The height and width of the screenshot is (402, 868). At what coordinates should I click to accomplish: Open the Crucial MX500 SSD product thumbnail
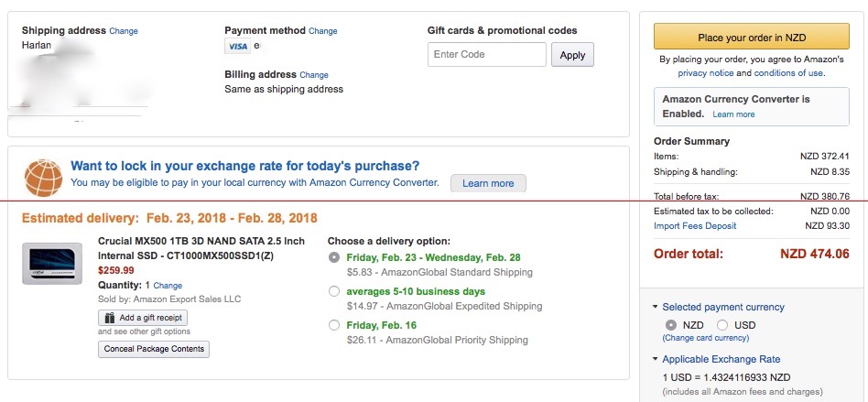point(52,264)
